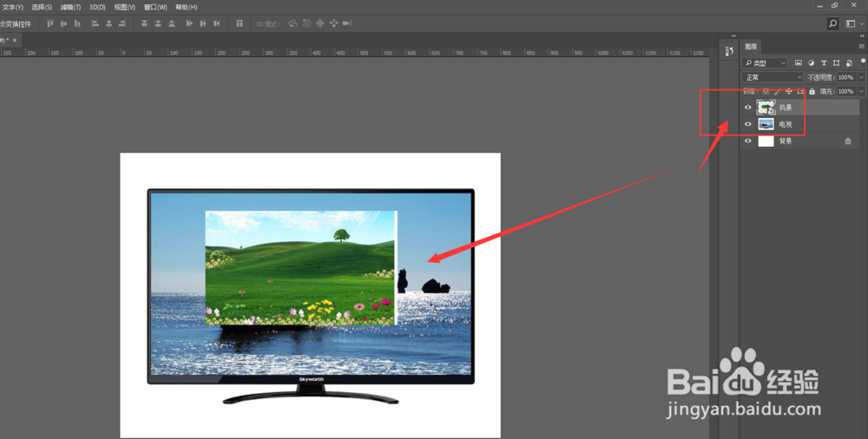The width and height of the screenshot is (868, 439).
Task: Click the 不透明度 value field
Action: (x=845, y=77)
